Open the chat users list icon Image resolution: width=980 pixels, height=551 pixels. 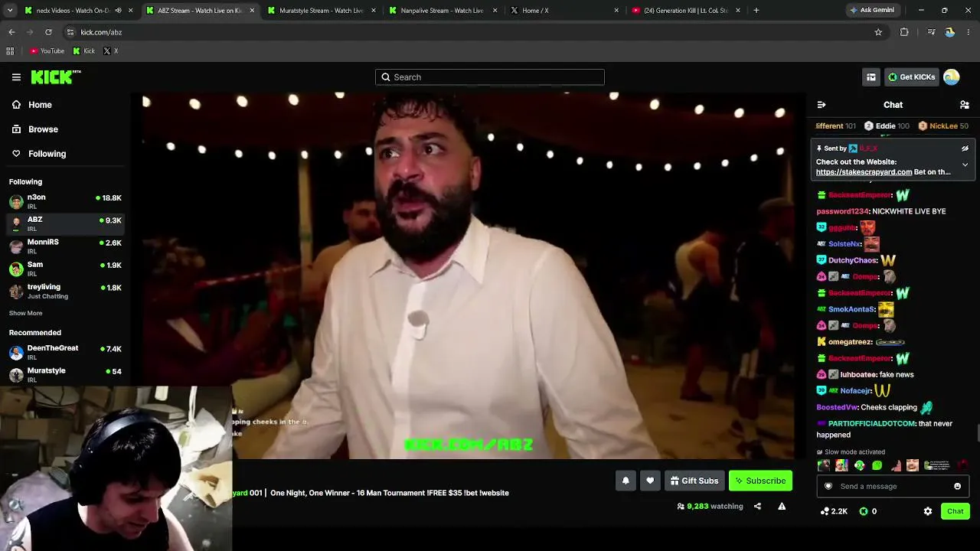tap(965, 105)
